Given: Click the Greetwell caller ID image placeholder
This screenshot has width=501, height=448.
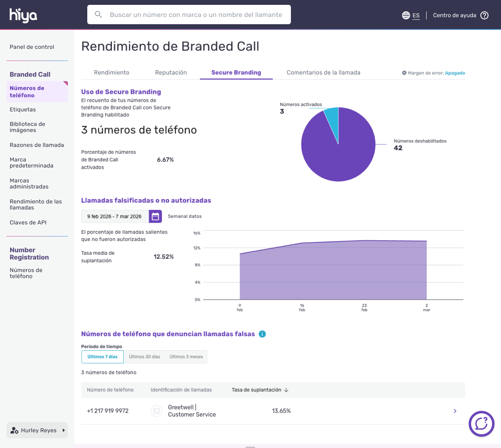Looking at the screenshot, I should [x=156, y=411].
